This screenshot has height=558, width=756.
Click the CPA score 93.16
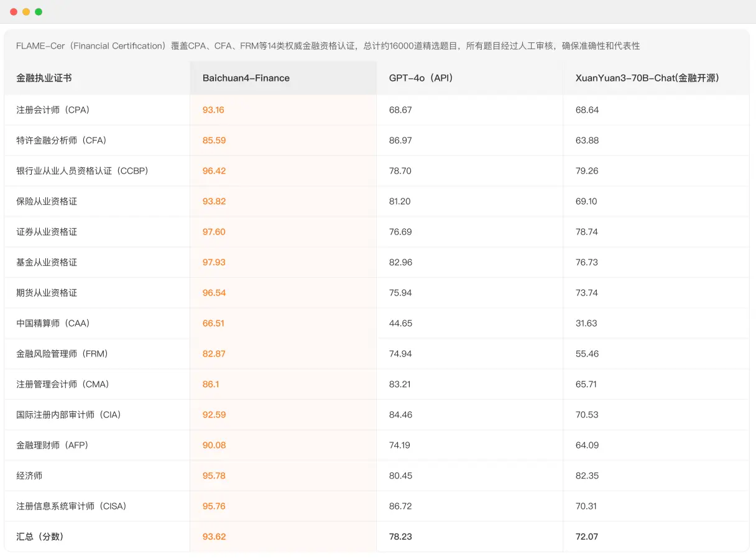pos(213,109)
